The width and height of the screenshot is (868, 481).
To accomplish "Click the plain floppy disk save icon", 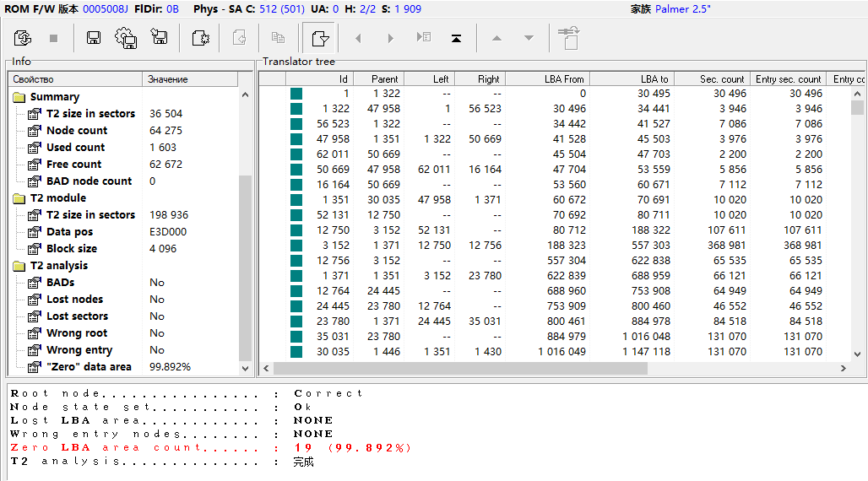I will point(94,38).
